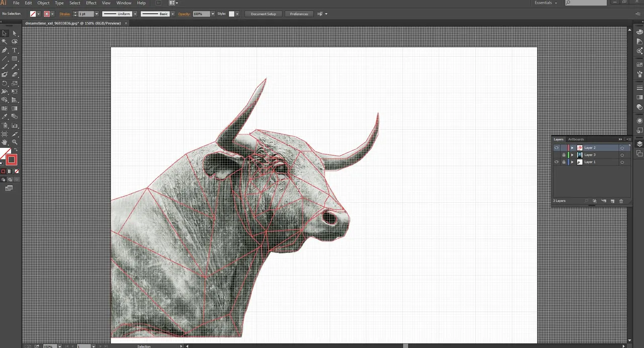644x348 pixels.
Task: Select the Mesh tool
Action: 5,108
